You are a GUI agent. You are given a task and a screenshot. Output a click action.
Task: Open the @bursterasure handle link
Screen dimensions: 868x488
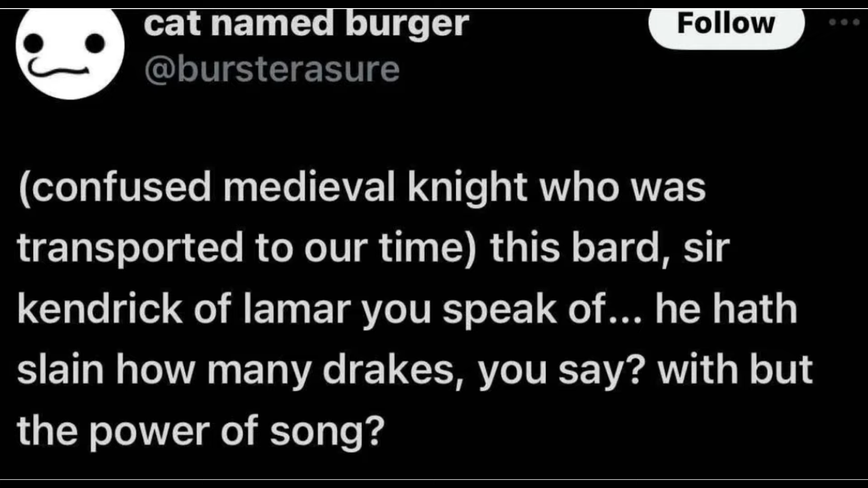(272, 70)
